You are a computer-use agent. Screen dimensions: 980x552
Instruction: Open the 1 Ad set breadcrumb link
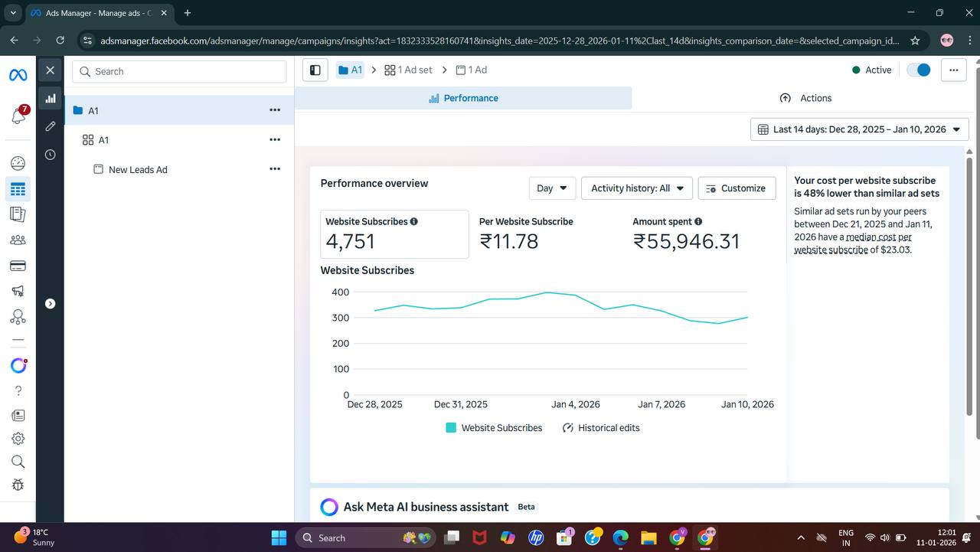(408, 70)
